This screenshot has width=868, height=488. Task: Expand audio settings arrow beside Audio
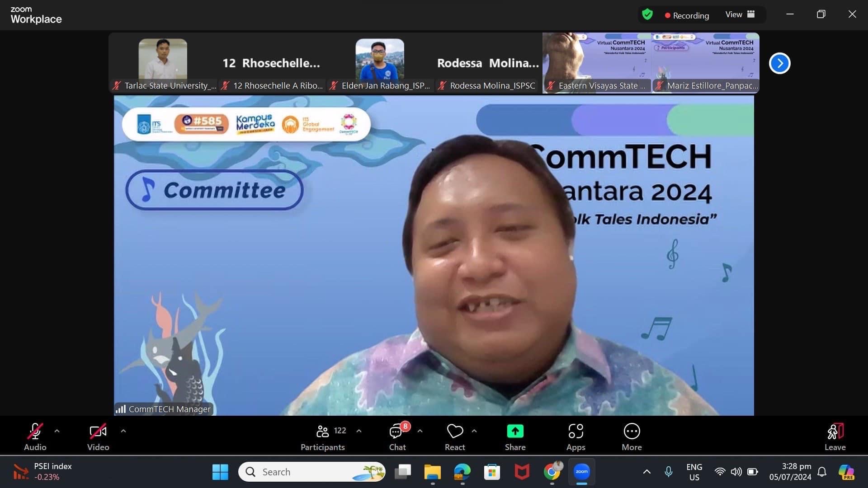tap(57, 431)
